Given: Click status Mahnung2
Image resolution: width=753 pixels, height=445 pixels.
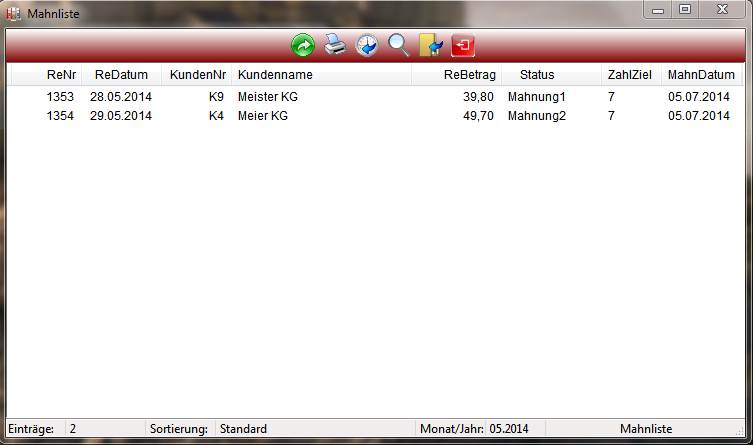Looking at the screenshot, I should (x=537, y=116).
